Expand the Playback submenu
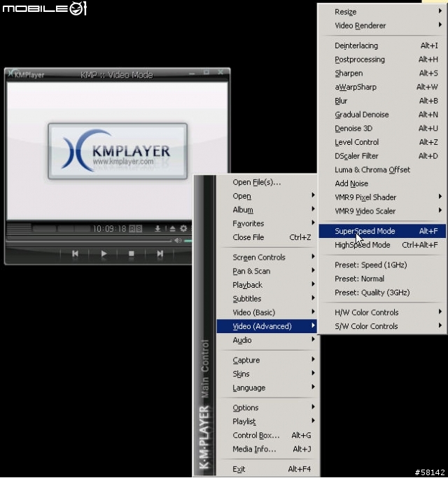Screen dimensions: 448x478 click(267, 285)
